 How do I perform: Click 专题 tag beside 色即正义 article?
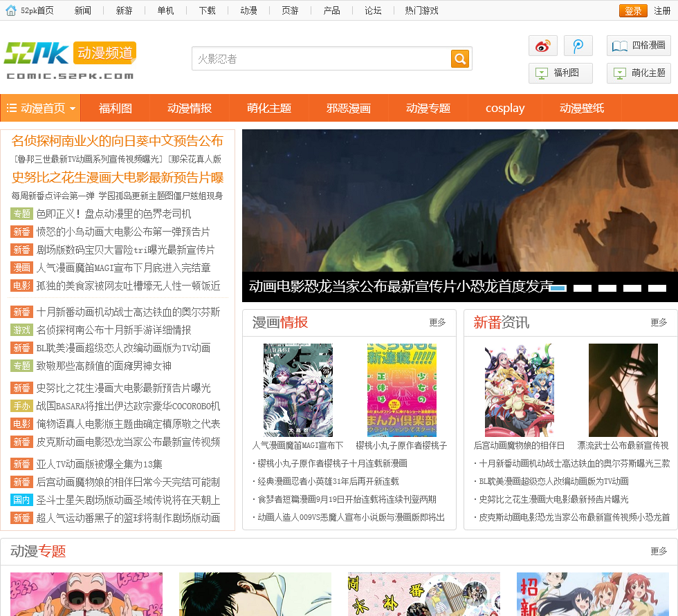[x=21, y=214]
